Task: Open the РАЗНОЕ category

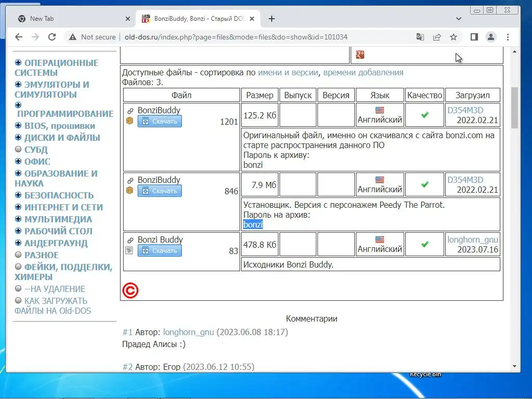Action: click(x=42, y=255)
